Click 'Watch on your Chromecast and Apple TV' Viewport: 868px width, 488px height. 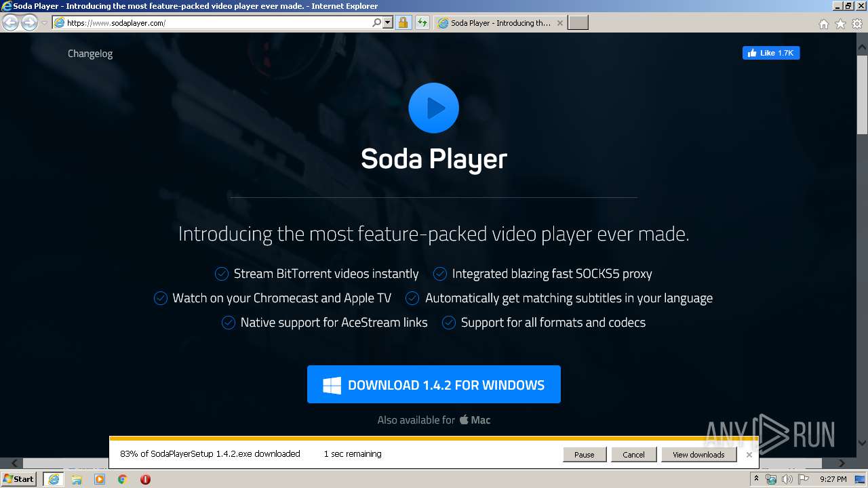pyautogui.click(x=282, y=298)
